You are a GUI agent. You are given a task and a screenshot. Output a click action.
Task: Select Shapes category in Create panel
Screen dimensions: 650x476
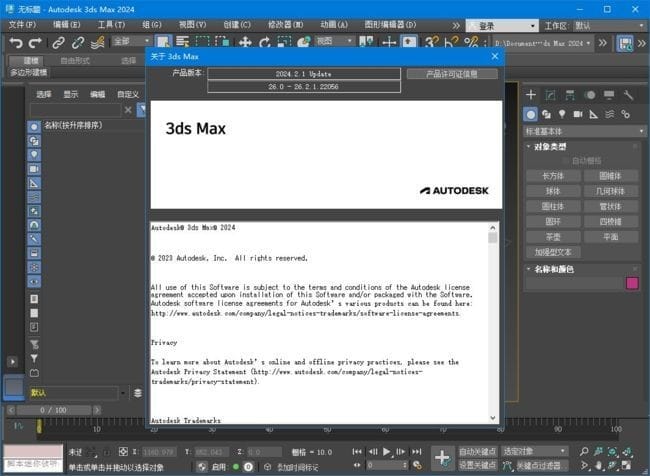tap(546, 114)
